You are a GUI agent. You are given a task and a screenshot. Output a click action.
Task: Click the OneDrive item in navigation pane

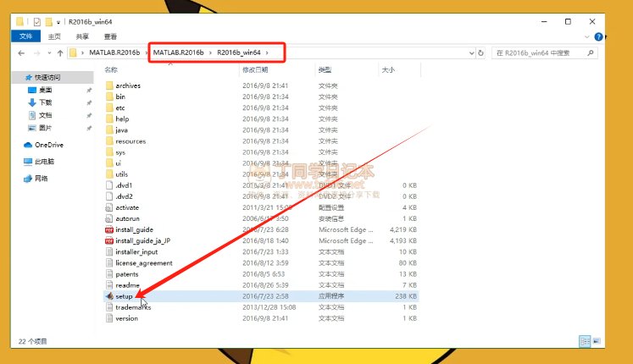48,145
